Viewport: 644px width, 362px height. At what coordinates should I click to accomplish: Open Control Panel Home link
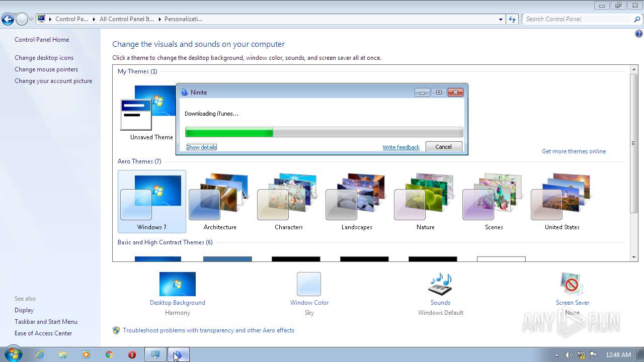click(x=42, y=40)
